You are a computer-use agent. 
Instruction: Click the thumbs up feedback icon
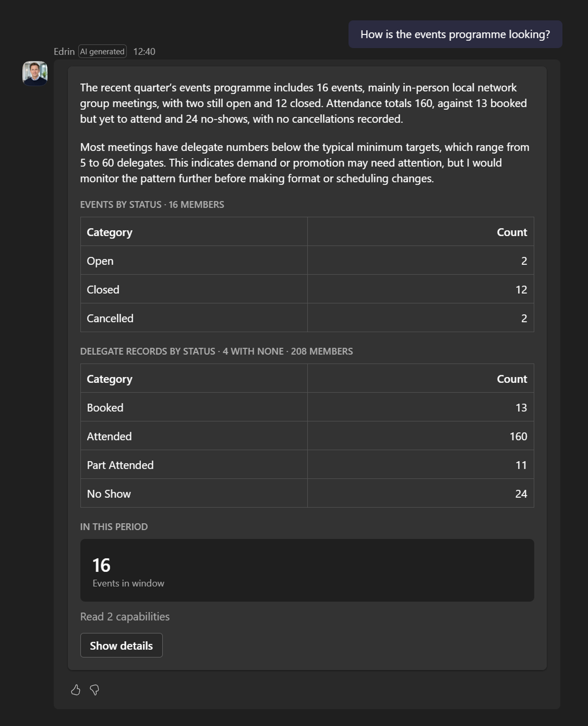coord(76,690)
